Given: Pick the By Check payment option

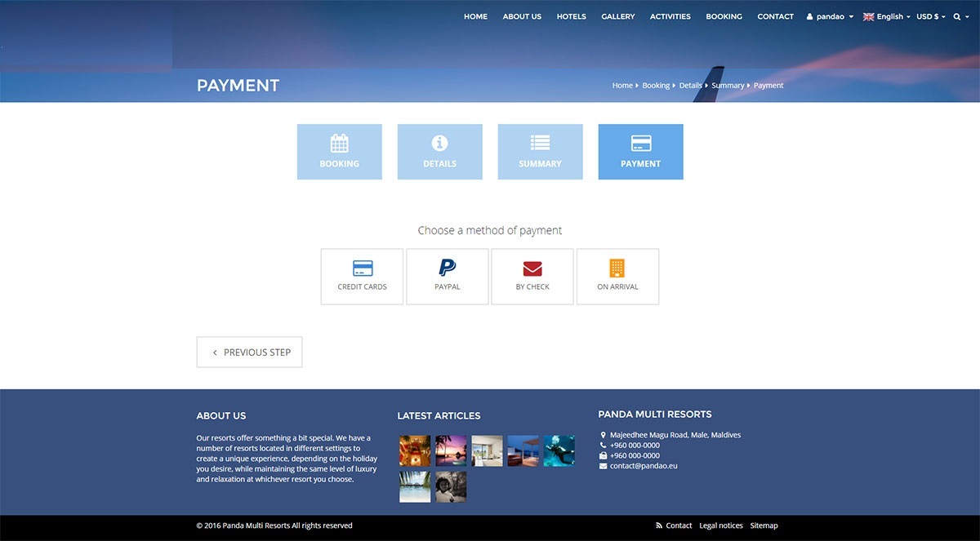Looking at the screenshot, I should tap(532, 277).
